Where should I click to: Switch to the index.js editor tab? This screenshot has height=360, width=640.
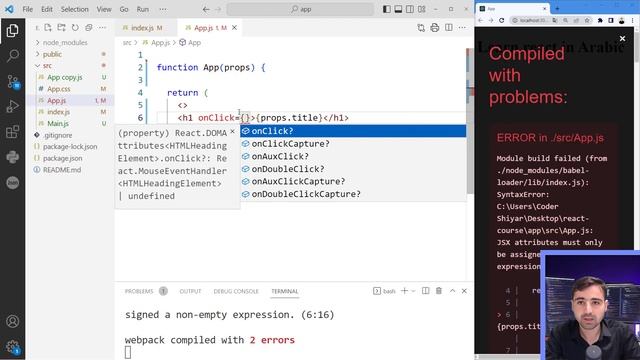(x=146, y=28)
